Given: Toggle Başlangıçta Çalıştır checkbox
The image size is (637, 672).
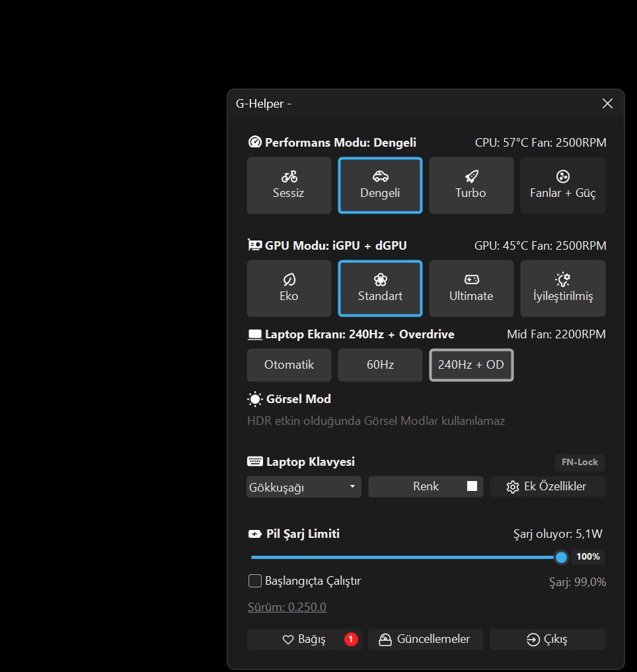Looking at the screenshot, I should tap(255, 581).
